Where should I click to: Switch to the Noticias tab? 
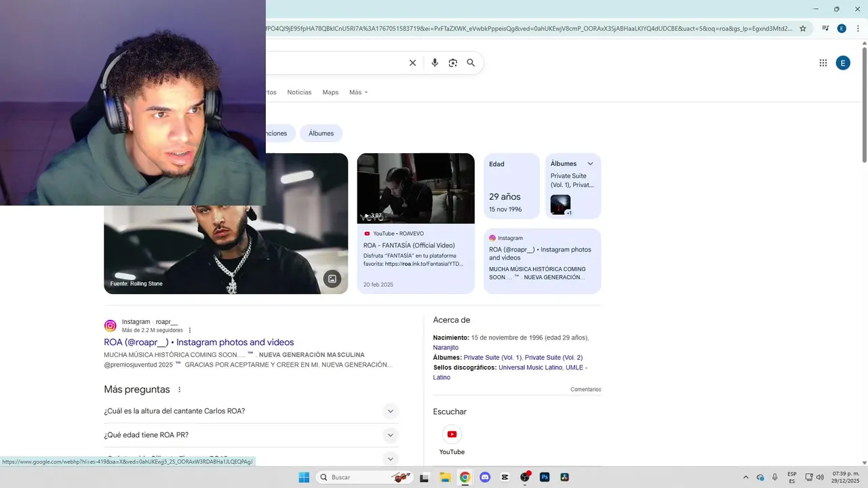click(x=299, y=92)
